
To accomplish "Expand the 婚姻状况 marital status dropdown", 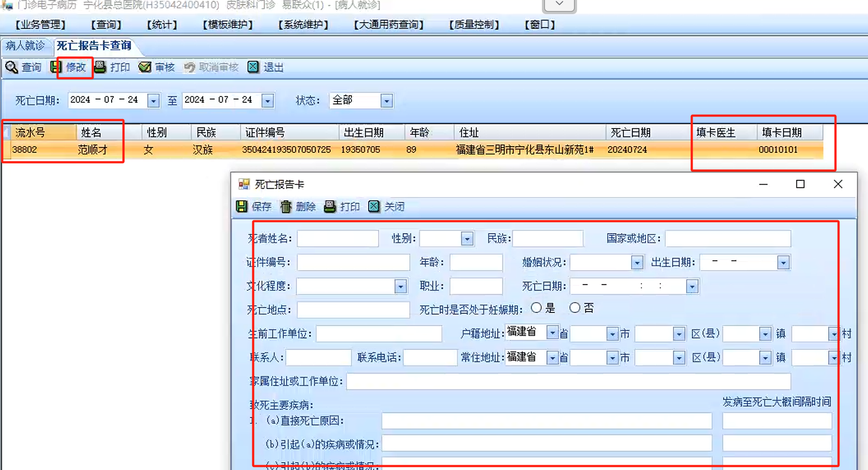I will point(637,262).
